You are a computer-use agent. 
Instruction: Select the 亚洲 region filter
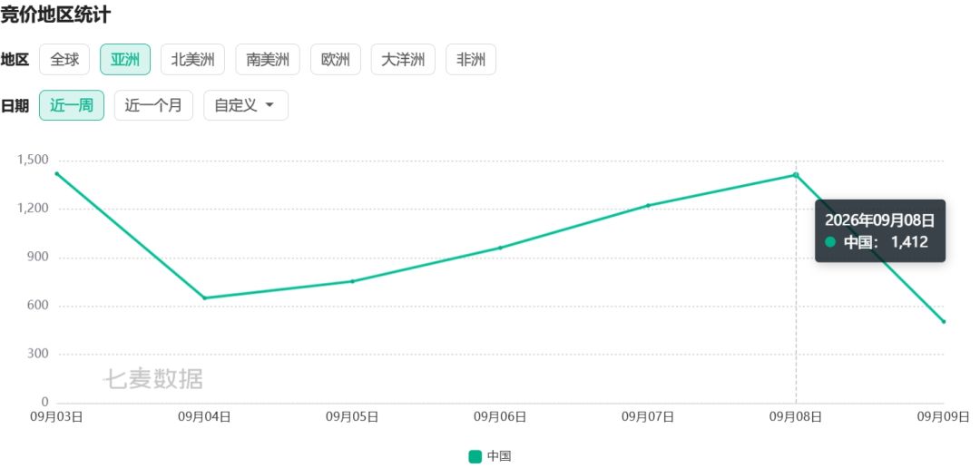point(125,59)
